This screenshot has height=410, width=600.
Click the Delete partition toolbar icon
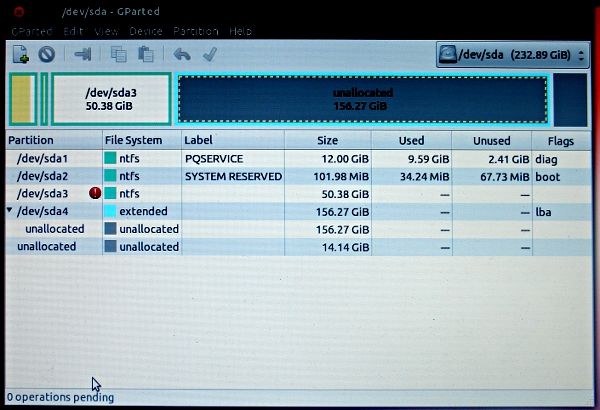click(47, 54)
